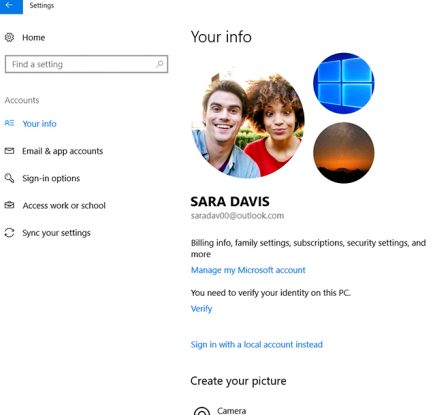Click the back arrow button
This screenshot has height=415, width=435.
click(11, 6)
